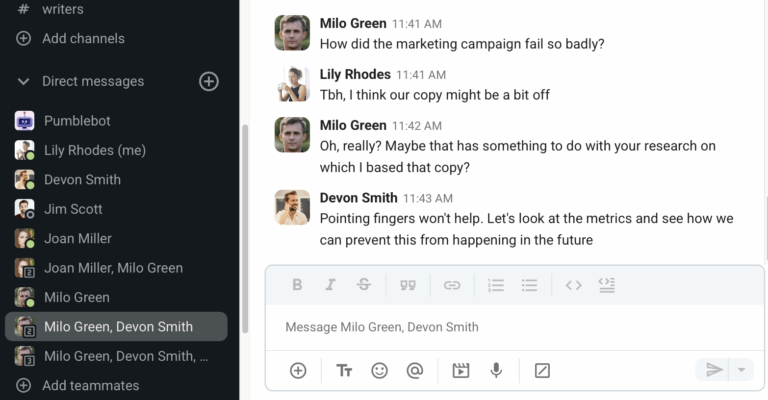Start a bulleted list
Screen dimensions: 768x400
click(x=530, y=285)
